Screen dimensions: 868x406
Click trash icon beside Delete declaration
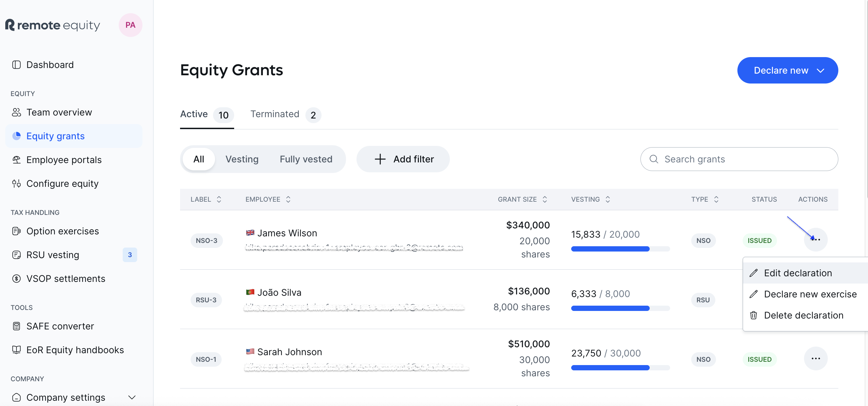pos(754,315)
